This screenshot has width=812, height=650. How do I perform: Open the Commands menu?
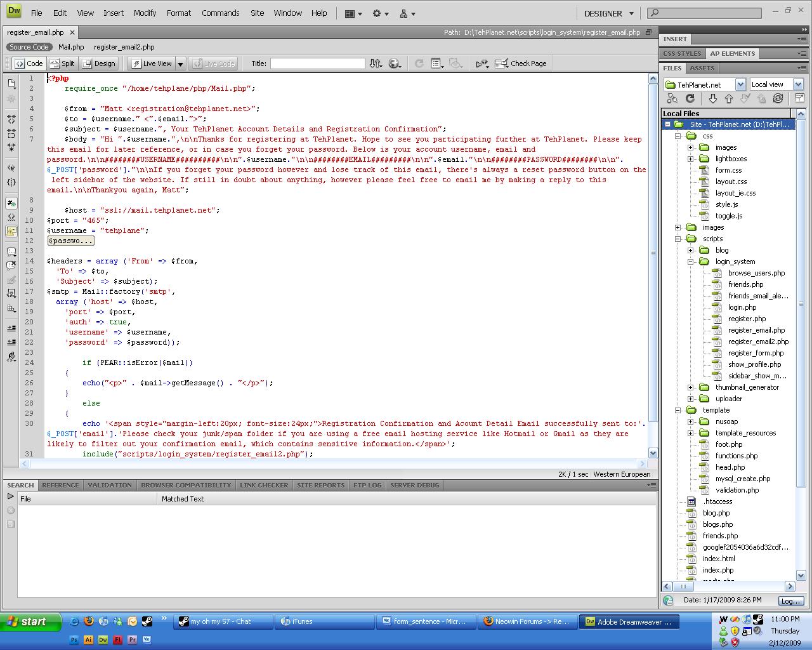(220, 13)
